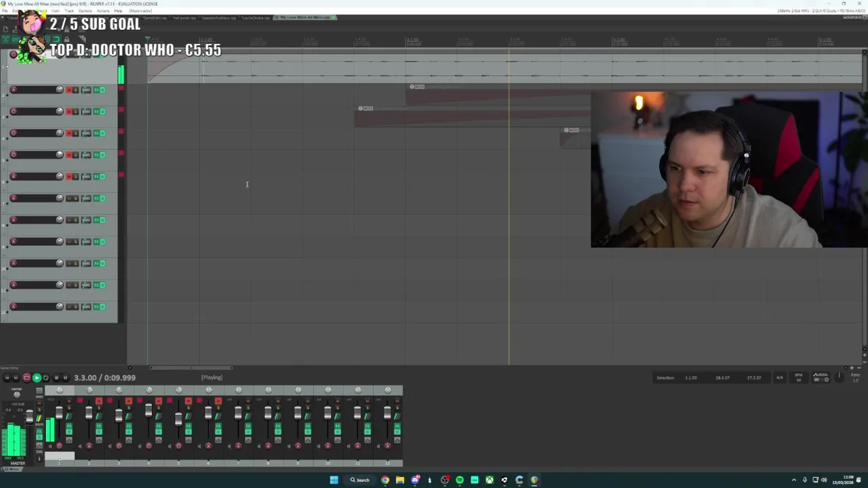Open the Help menu
The width and height of the screenshot is (868, 488).
pyautogui.click(x=118, y=11)
